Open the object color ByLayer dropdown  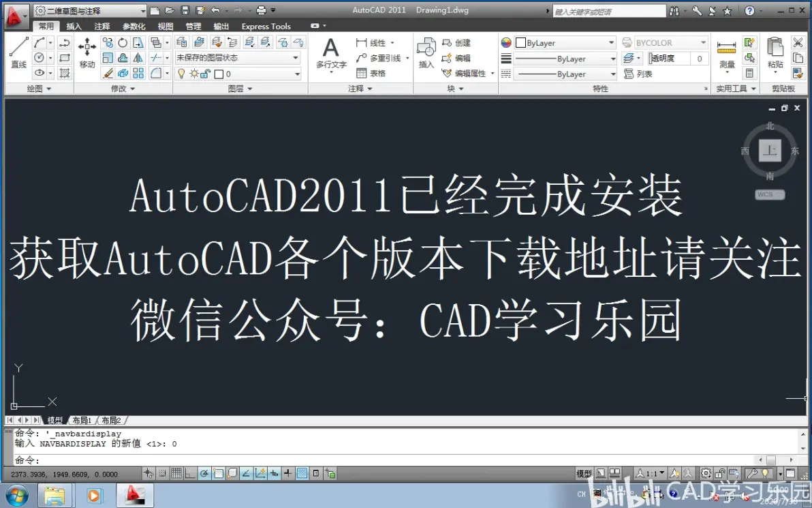click(x=565, y=42)
